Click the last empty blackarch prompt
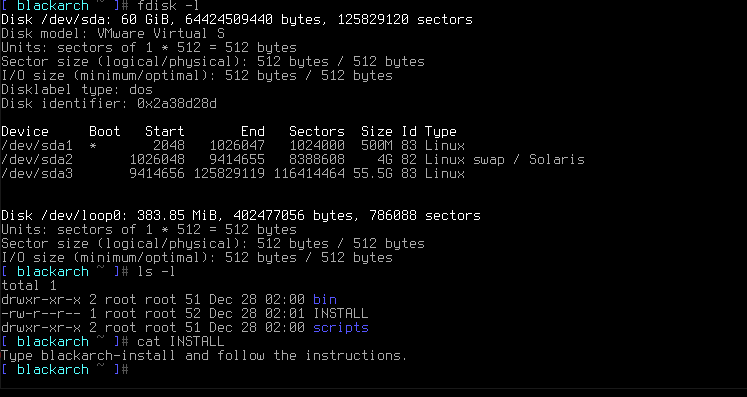Viewport: 747px width, 397px height. click(x=64, y=370)
